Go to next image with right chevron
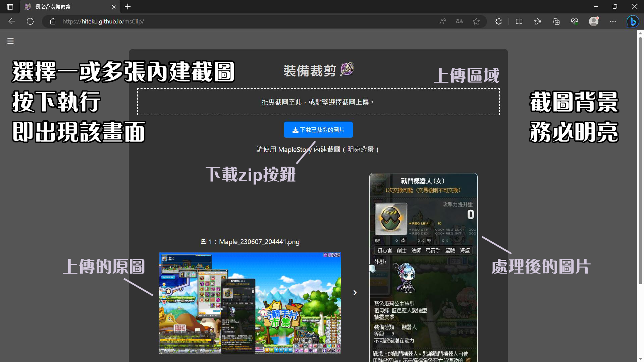The width and height of the screenshot is (644, 362). (355, 293)
